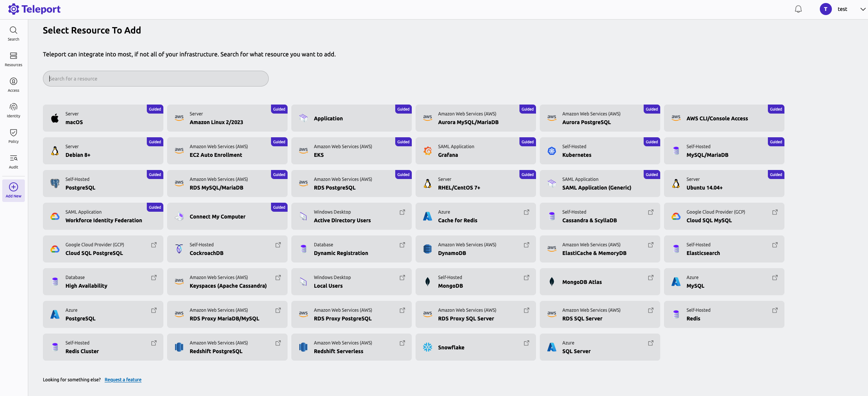Select the Server macOS resource tile
Screen dimensions: 868x396
[103, 118]
